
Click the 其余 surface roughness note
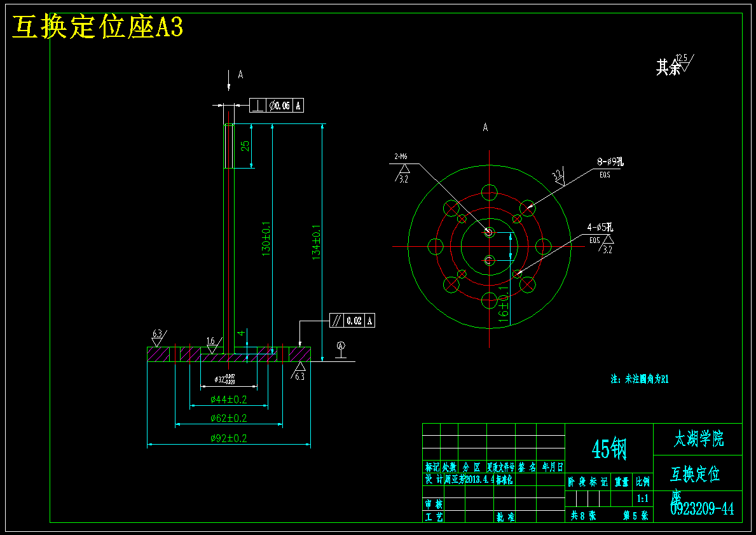click(675, 65)
